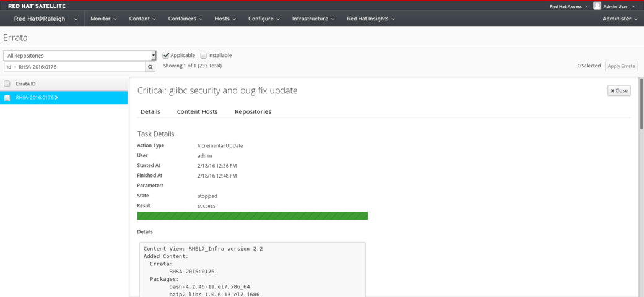The image size is (644, 297).
Task: Open the Red Hat Insights menu
Action: 371,19
